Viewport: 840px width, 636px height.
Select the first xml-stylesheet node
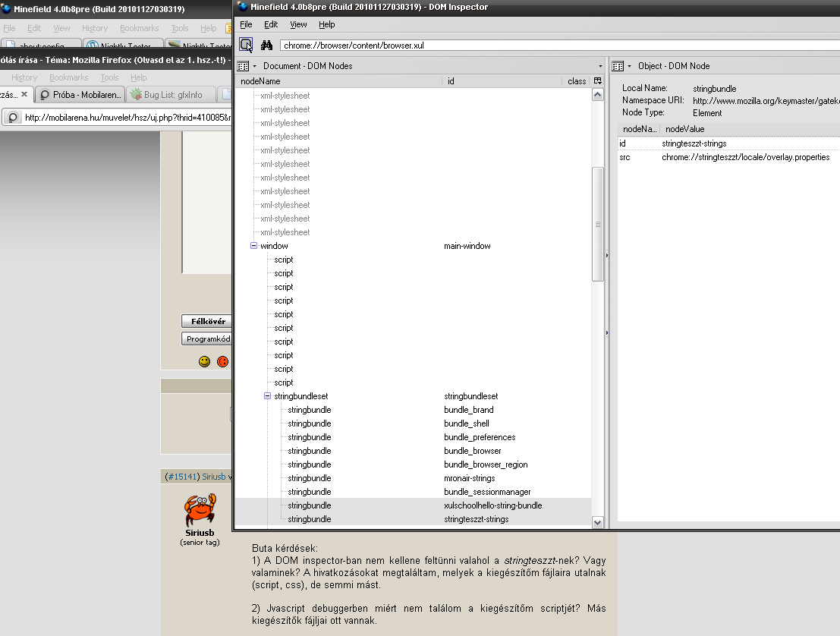413,96
